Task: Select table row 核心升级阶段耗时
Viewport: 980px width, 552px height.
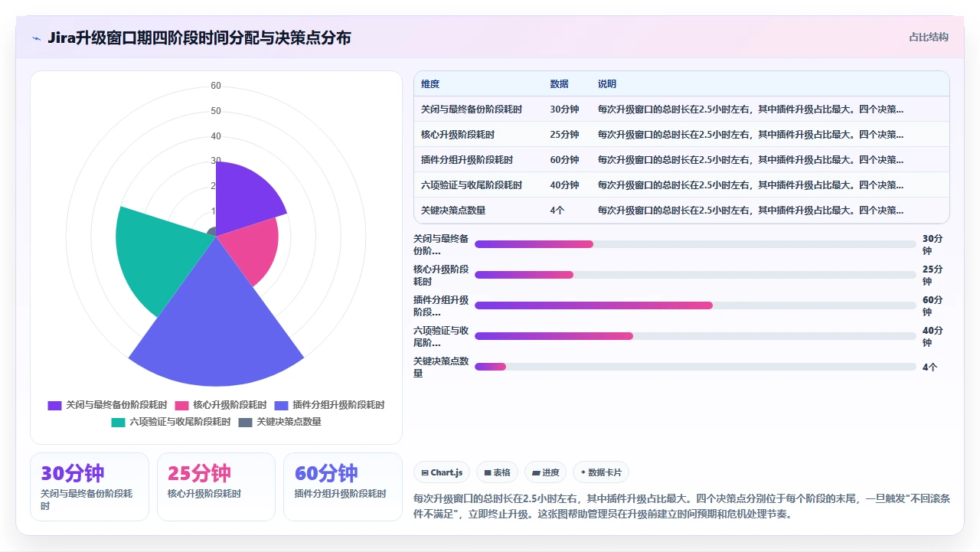Action: click(681, 135)
